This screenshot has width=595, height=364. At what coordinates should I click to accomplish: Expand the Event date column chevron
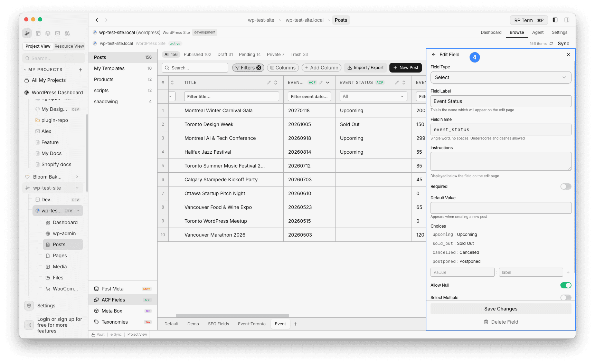point(328,83)
